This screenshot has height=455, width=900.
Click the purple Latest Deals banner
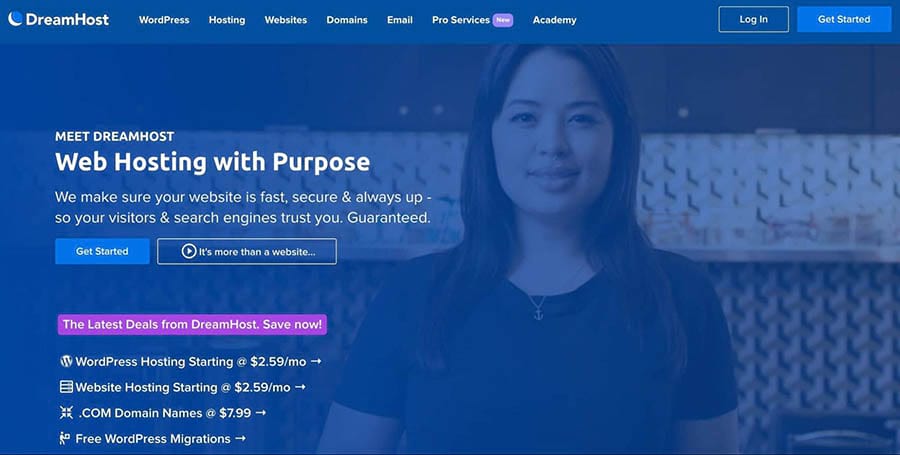[192, 324]
